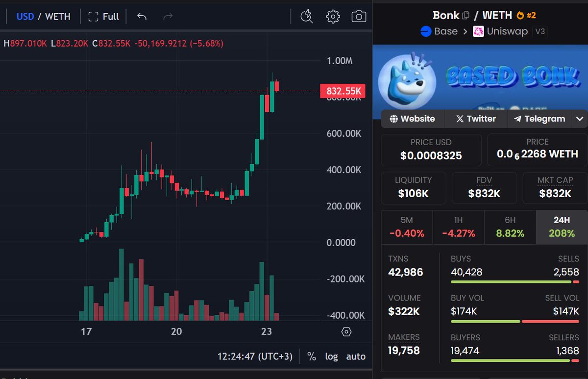
Task: Click the SELLERS count 1,368
Action: coord(567,351)
